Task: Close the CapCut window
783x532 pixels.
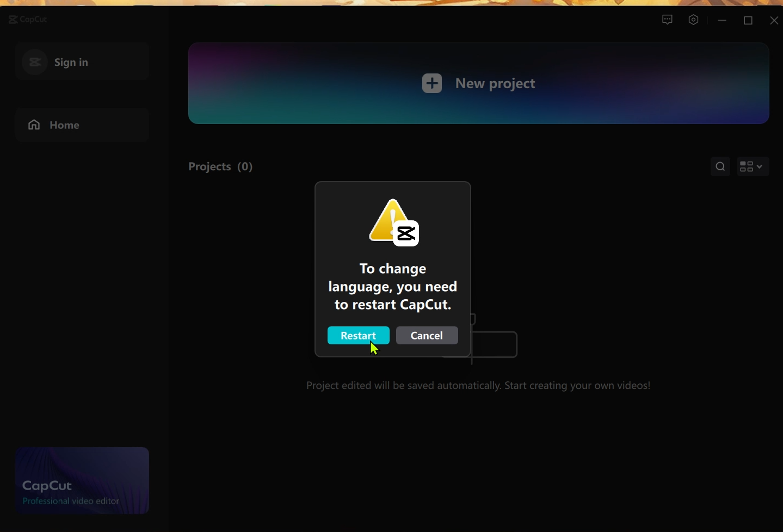Action: pyautogui.click(x=774, y=20)
